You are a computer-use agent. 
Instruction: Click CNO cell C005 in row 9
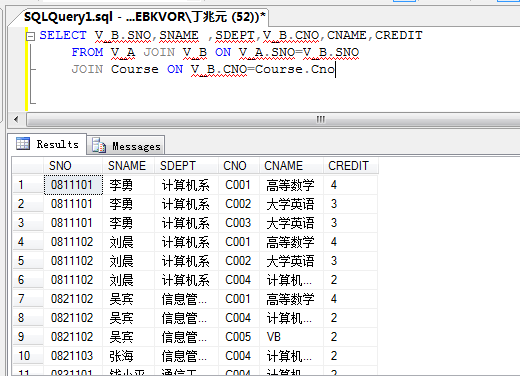click(239, 337)
